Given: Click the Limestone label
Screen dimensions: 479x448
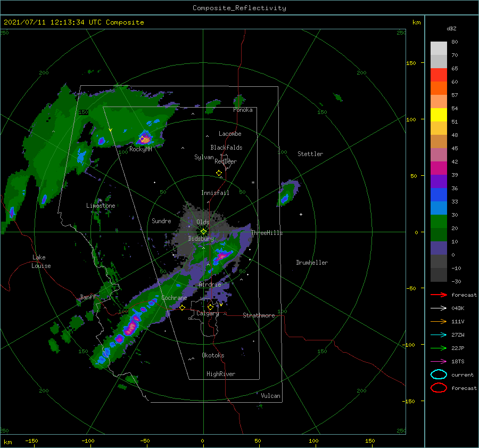Looking at the screenshot, I should tap(101, 206).
